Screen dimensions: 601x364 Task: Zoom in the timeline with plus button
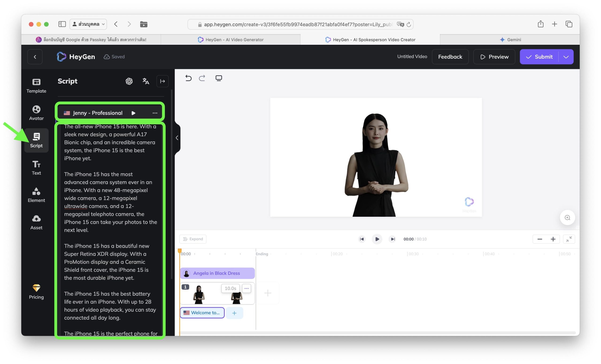click(553, 239)
